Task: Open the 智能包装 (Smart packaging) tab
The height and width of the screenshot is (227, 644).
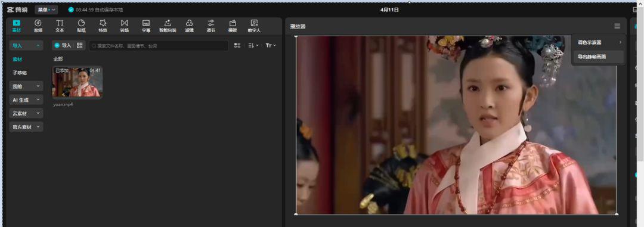Action: (x=168, y=26)
